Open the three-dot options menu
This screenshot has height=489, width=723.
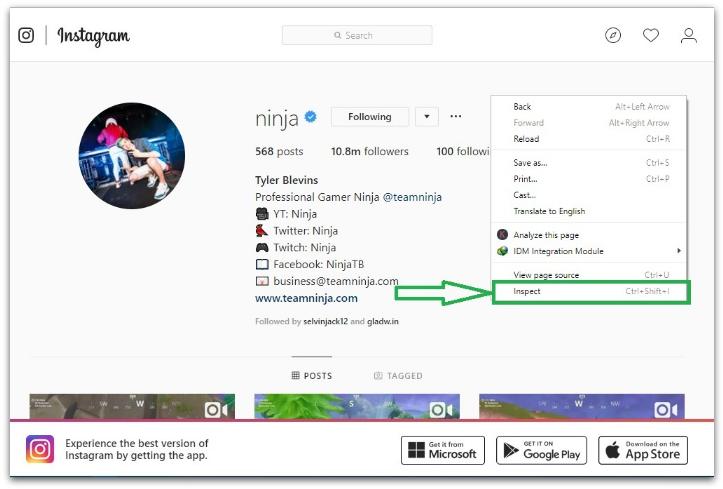point(456,116)
